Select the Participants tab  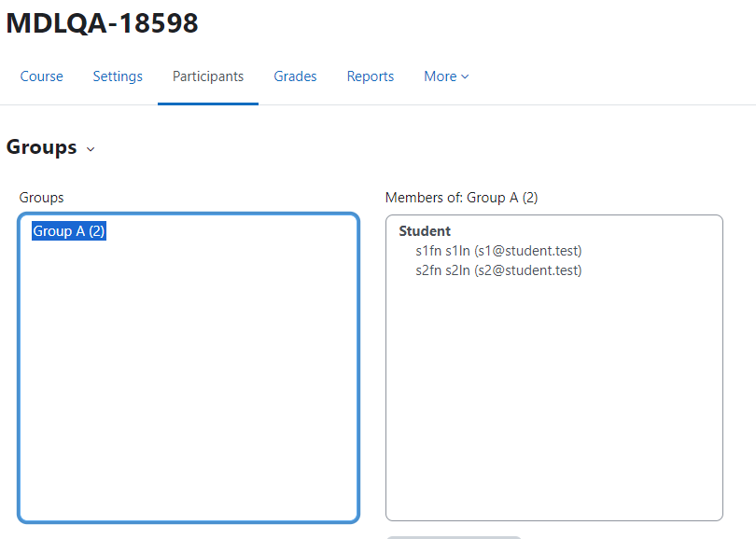click(208, 76)
